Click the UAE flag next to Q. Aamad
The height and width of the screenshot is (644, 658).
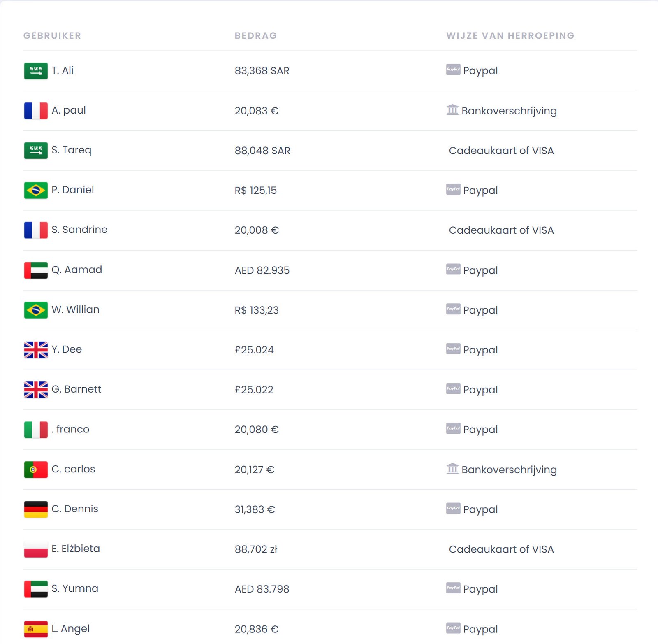click(x=36, y=270)
